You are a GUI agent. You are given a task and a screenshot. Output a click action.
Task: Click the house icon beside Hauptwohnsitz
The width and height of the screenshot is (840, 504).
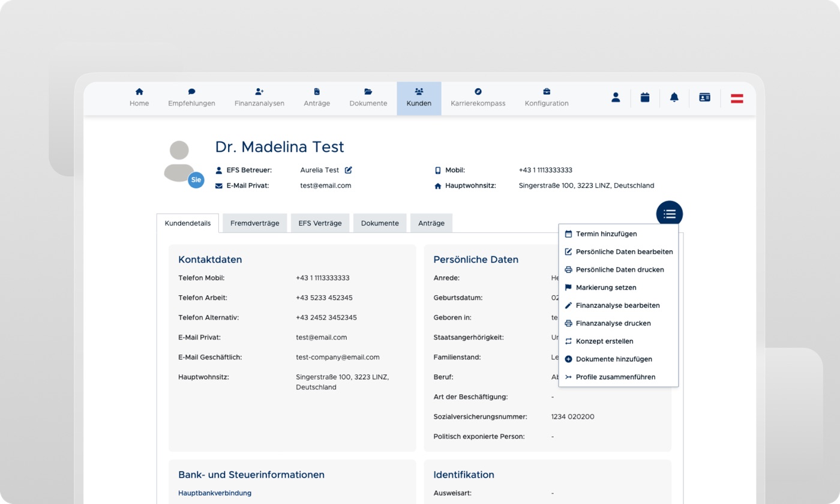tap(437, 186)
